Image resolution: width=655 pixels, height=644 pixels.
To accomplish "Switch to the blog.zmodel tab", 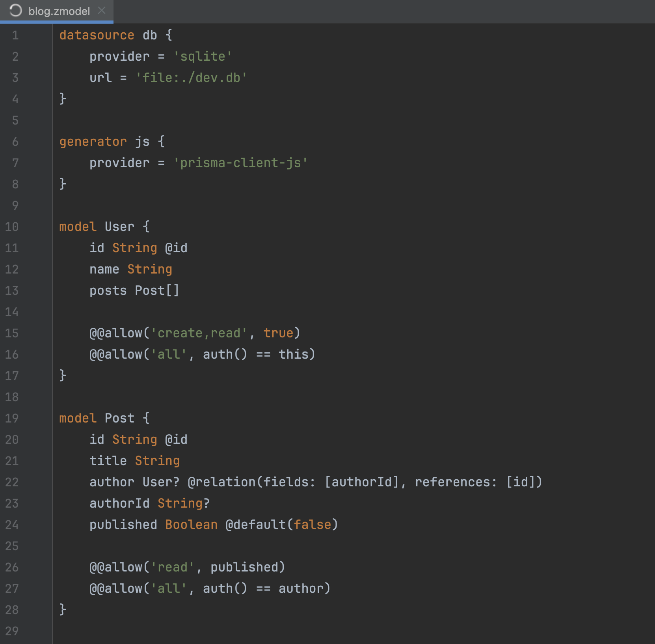I will coord(59,11).
